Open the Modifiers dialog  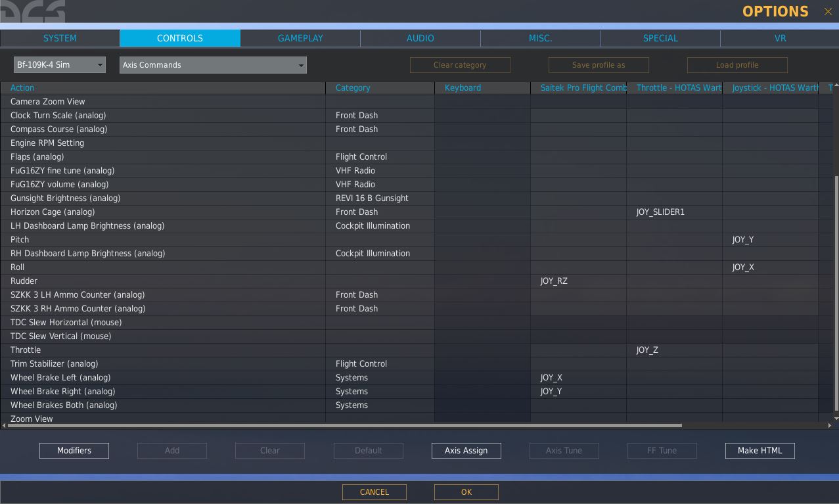(x=74, y=450)
